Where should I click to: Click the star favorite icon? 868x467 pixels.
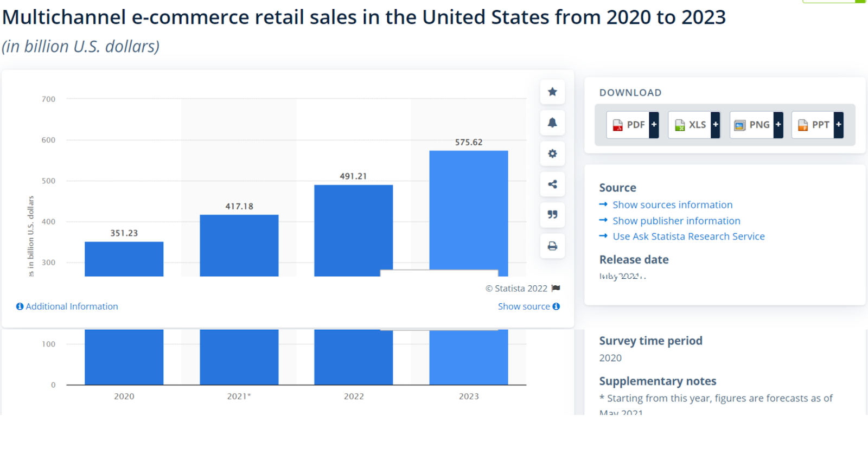[552, 92]
